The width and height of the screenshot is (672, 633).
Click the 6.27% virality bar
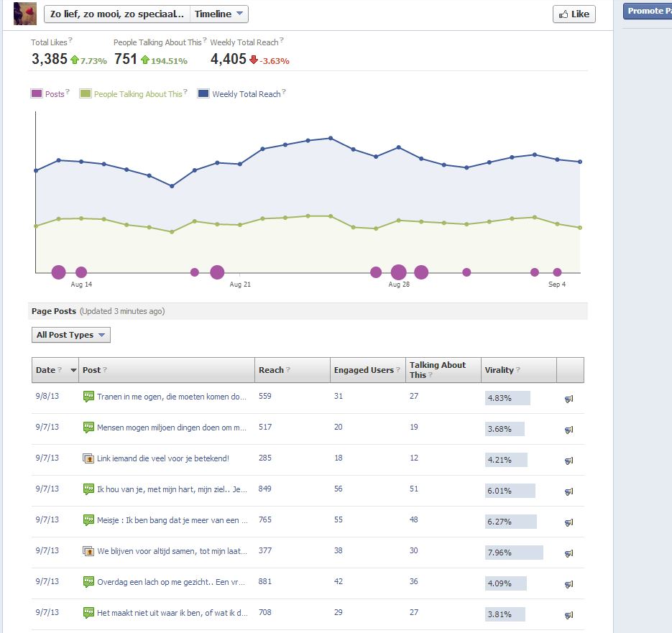pyautogui.click(x=510, y=522)
